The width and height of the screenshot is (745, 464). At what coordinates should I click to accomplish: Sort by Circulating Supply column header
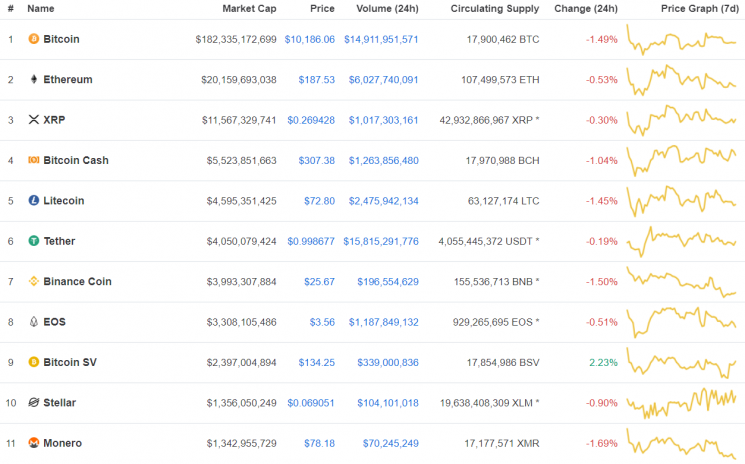tap(495, 9)
